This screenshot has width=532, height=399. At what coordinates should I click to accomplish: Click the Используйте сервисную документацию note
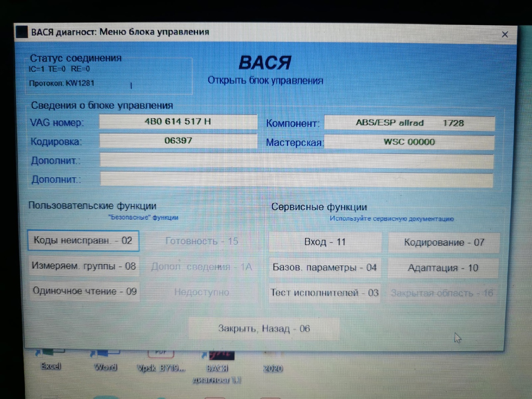click(392, 219)
